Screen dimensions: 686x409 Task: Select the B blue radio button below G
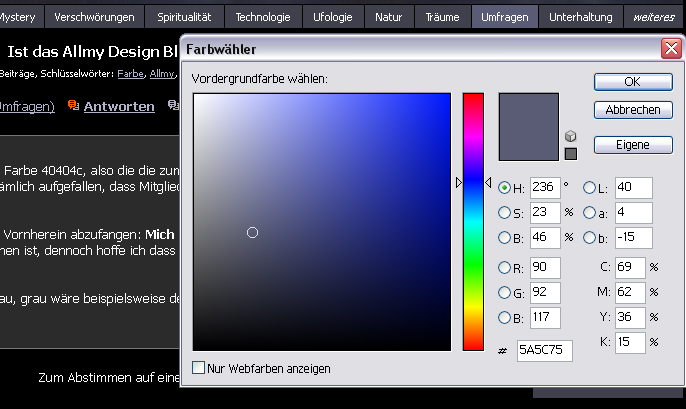[x=504, y=317]
